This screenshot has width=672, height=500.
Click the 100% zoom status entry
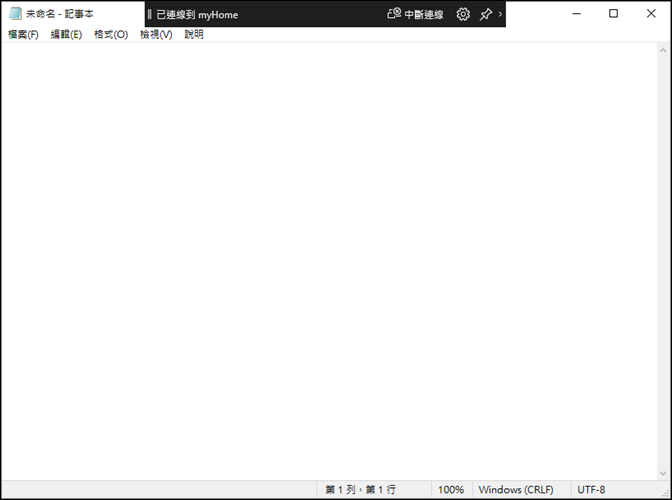tap(451, 489)
